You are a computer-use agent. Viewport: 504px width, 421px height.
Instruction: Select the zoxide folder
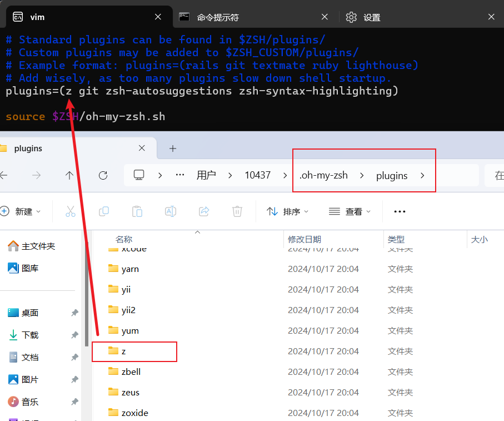pos(128,413)
